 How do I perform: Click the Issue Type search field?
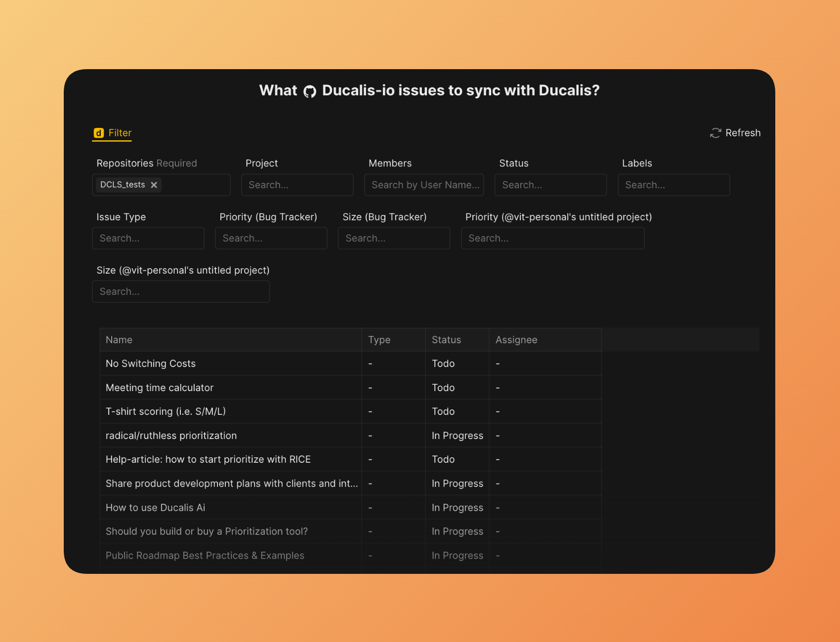[148, 238]
